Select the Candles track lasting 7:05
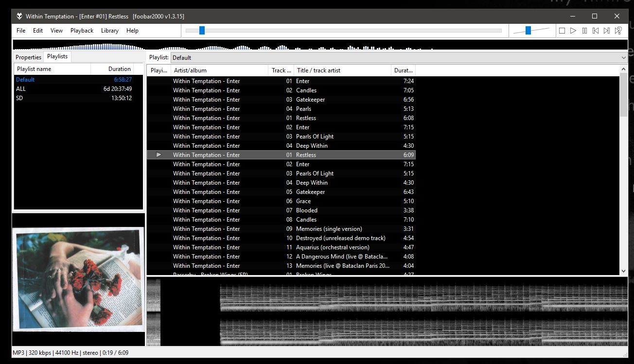Image resolution: width=634 pixels, height=364 pixels. (281, 90)
